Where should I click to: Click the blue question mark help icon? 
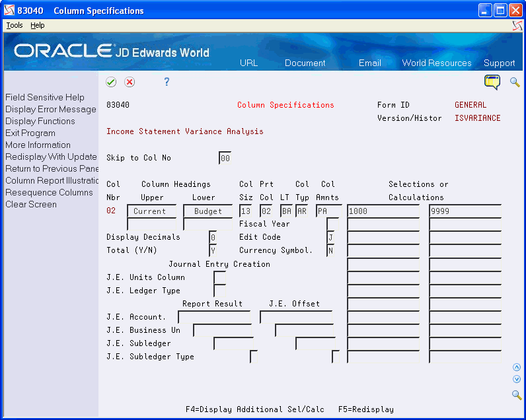pyautogui.click(x=167, y=82)
